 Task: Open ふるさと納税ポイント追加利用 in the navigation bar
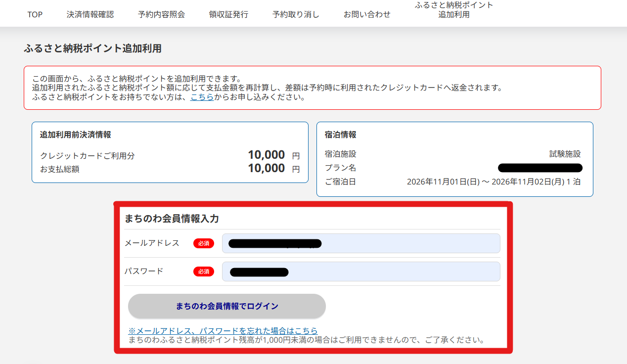(x=454, y=10)
